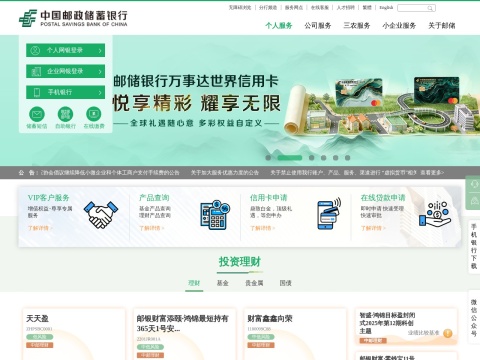Open the 在线客服 top link

click(x=320, y=7)
